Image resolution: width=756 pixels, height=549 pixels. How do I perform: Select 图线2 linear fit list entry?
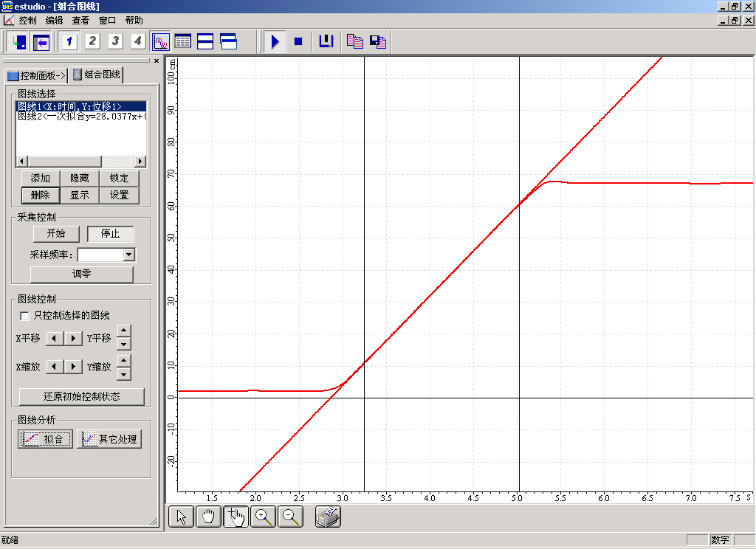81,117
